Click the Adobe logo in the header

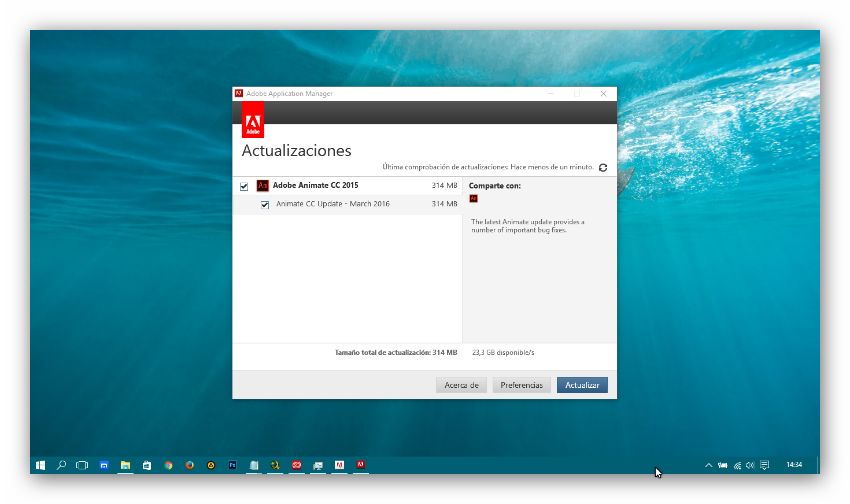click(x=253, y=120)
